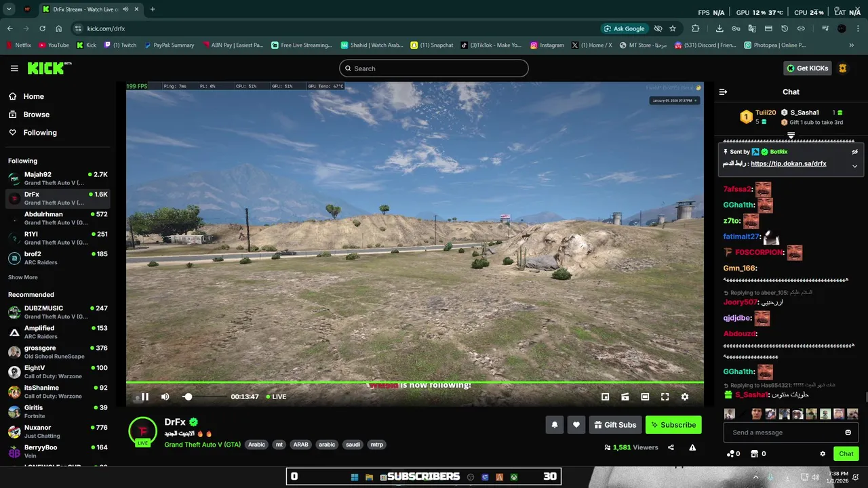Bookmark this page with star icon
The image size is (868, 488).
pyautogui.click(x=673, y=28)
